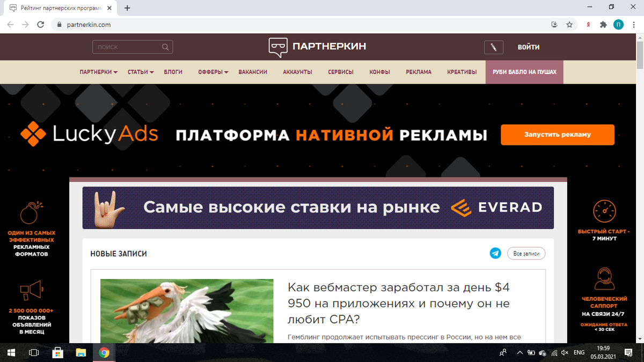This screenshot has width=644, height=362.
Task: Click the Войти login link
Action: pyautogui.click(x=529, y=47)
